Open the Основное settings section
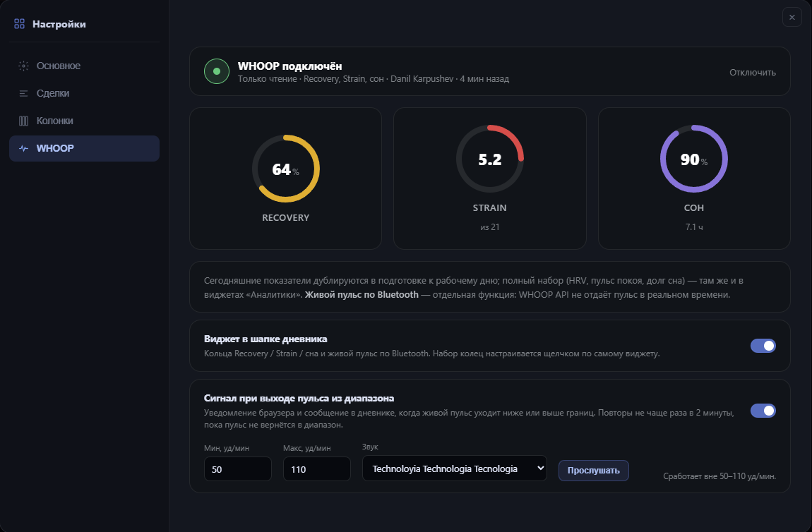Screen dimensions: 812x532 tap(85, 66)
